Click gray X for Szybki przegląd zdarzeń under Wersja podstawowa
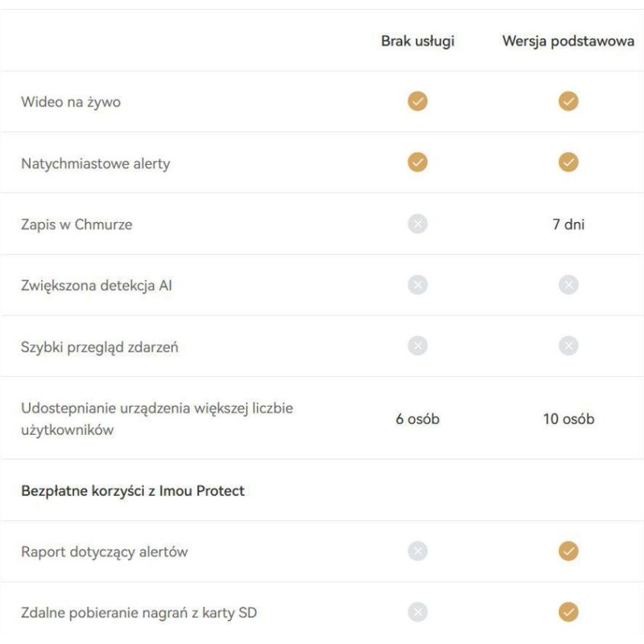This screenshot has height=644, width=644. pos(568,346)
